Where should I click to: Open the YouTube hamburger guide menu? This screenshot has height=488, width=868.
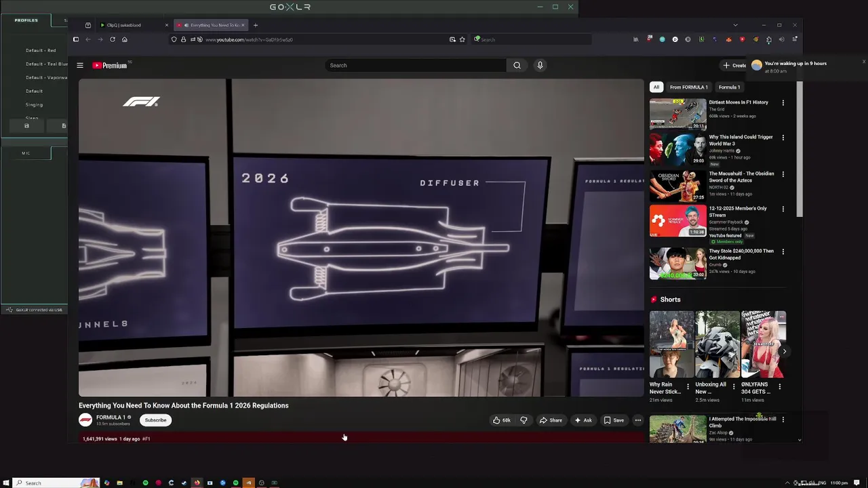tap(80, 65)
